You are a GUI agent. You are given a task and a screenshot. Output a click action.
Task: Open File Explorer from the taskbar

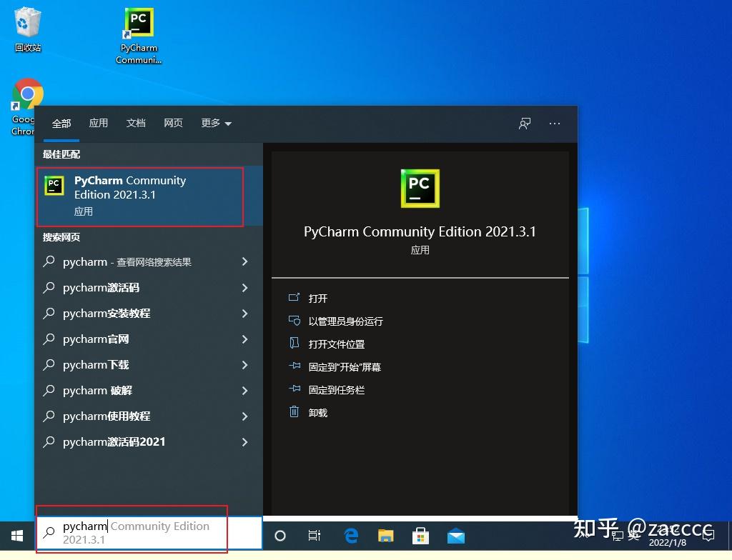[385, 536]
